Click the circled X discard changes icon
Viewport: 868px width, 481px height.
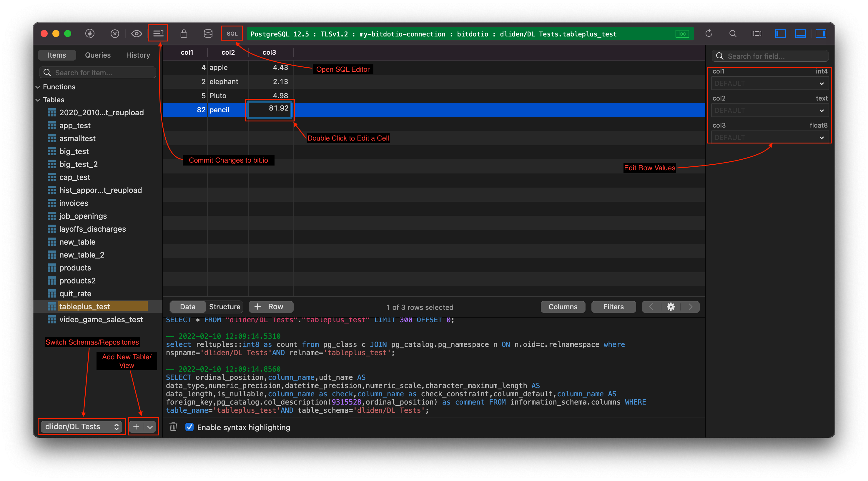click(x=115, y=33)
